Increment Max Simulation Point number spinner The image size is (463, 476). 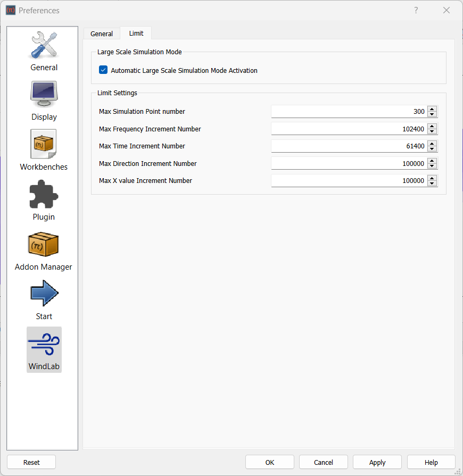point(432,109)
